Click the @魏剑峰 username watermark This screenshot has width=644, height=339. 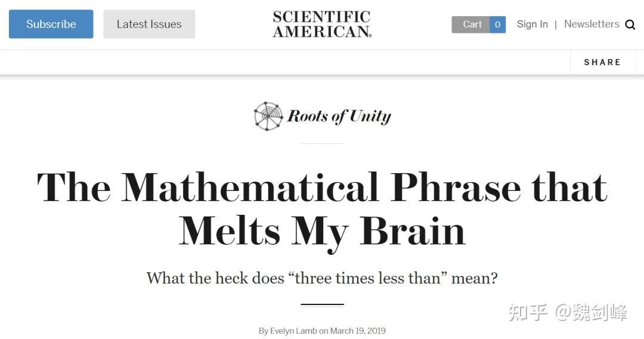pos(591,312)
